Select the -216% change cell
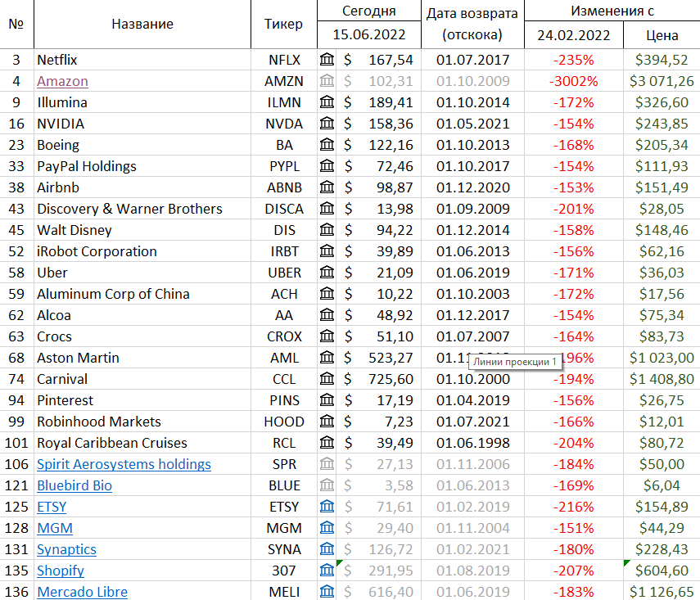700x600 pixels. click(574, 507)
